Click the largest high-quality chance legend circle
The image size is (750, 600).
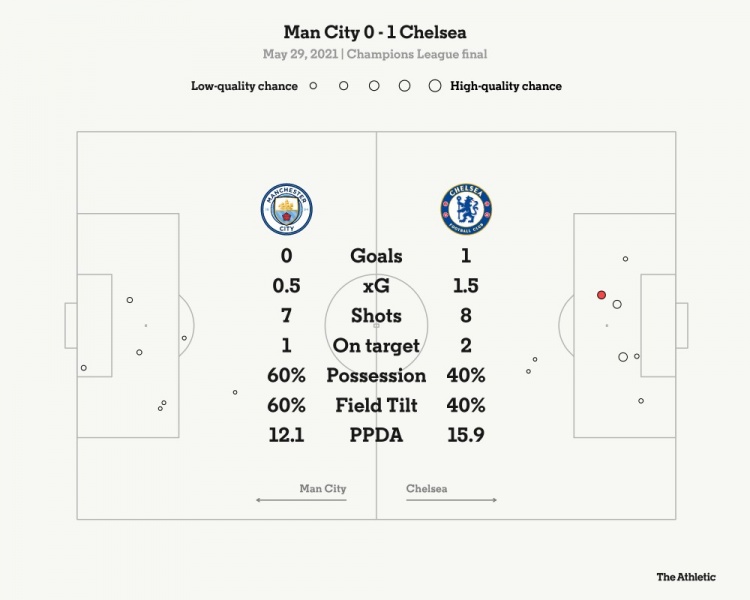click(x=435, y=86)
